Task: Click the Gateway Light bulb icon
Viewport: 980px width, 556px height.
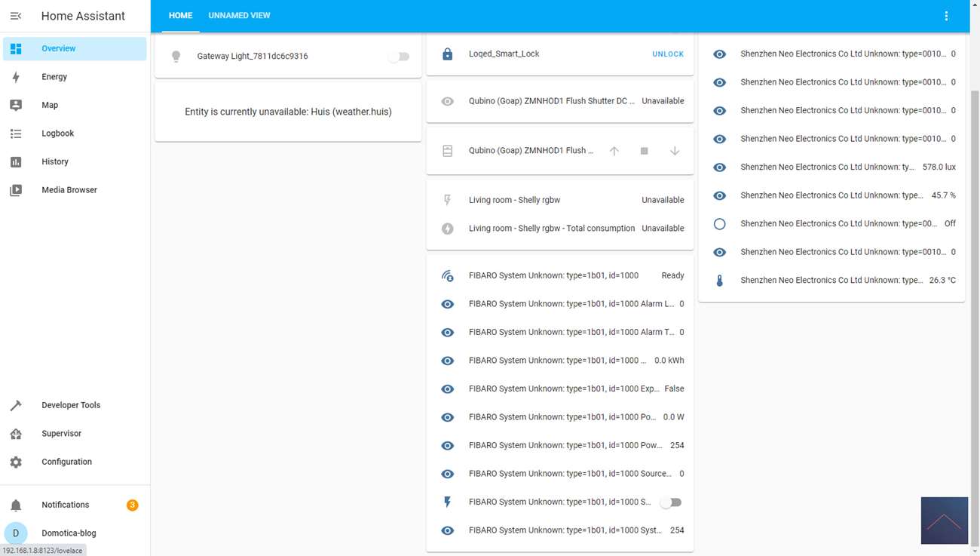Action: [x=176, y=57]
